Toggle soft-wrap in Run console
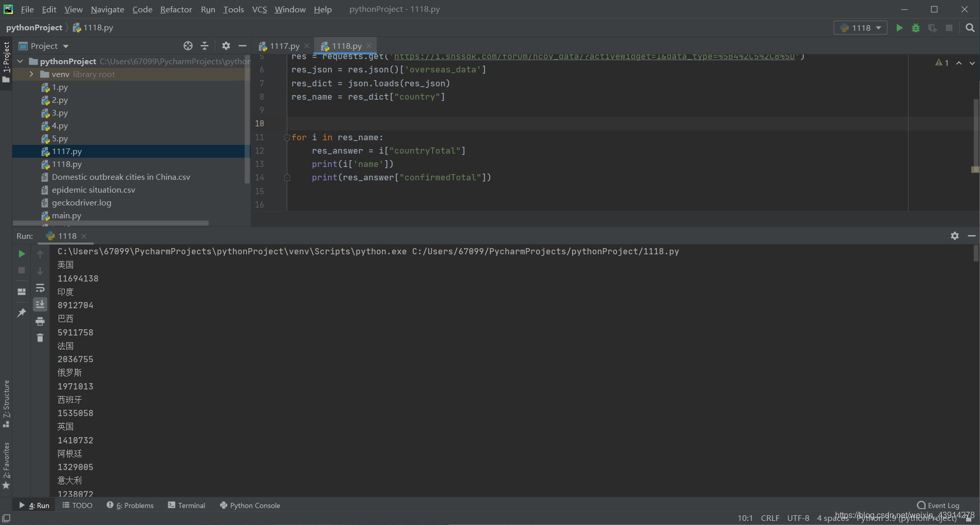Image resolution: width=980 pixels, height=525 pixels. [40, 288]
